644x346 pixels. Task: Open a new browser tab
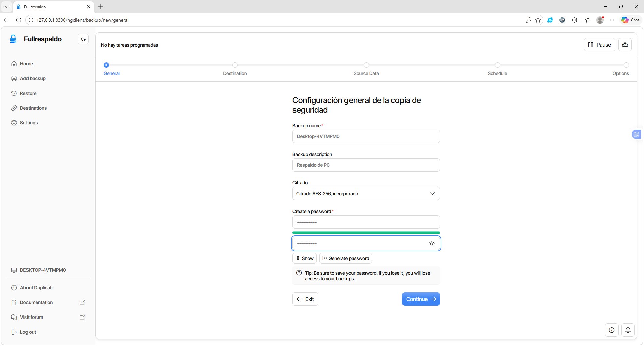click(x=101, y=7)
